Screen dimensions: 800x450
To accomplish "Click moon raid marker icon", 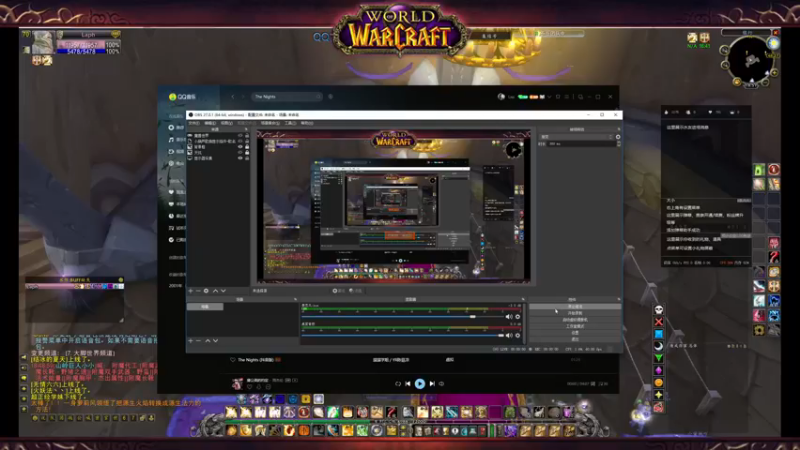I will (659, 346).
